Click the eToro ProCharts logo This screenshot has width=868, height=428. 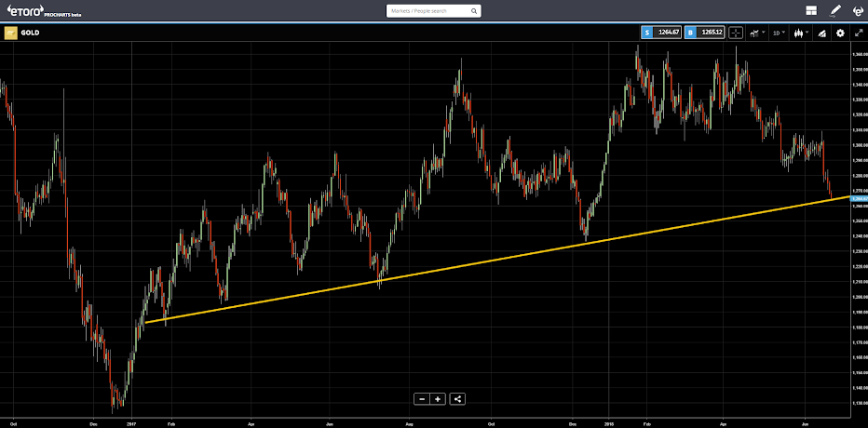pos(44,10)
